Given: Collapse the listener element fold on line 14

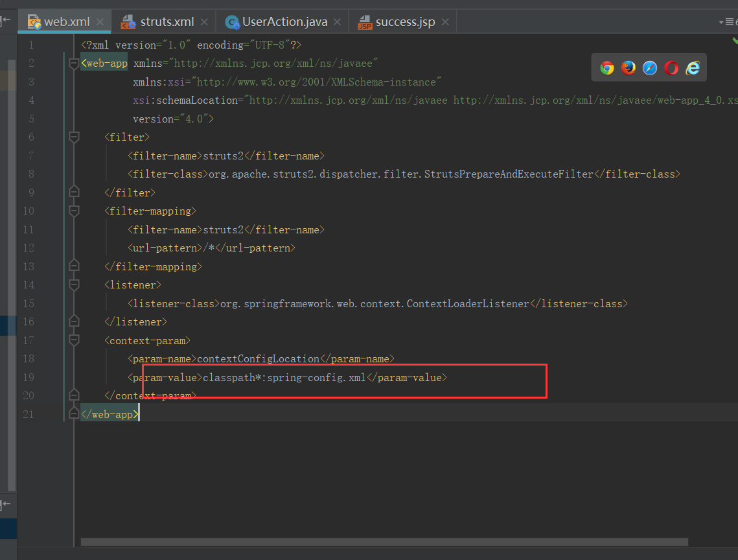Looking at the screenshot, I should (x=74, y=285).
